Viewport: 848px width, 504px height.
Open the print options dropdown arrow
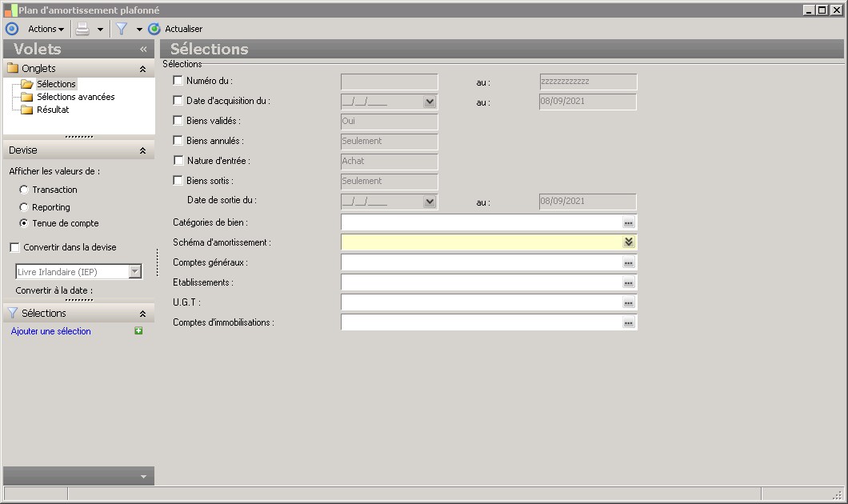[101, 30]
